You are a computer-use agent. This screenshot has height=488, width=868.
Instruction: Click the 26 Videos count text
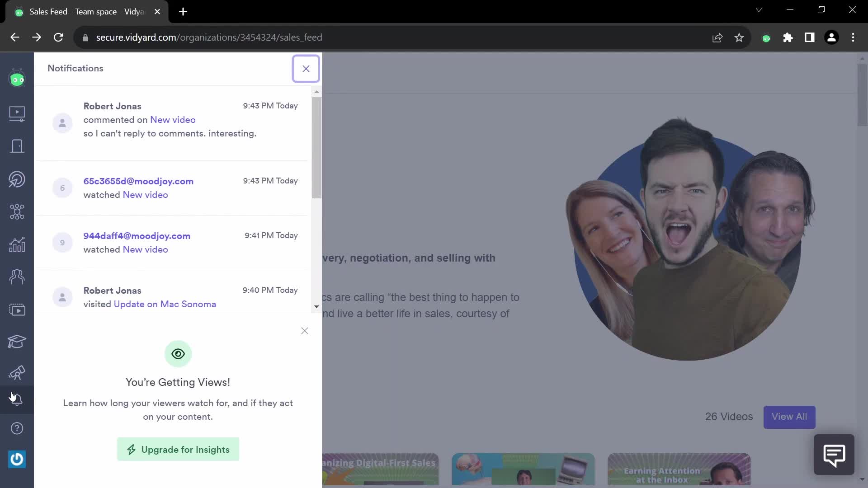729,417
